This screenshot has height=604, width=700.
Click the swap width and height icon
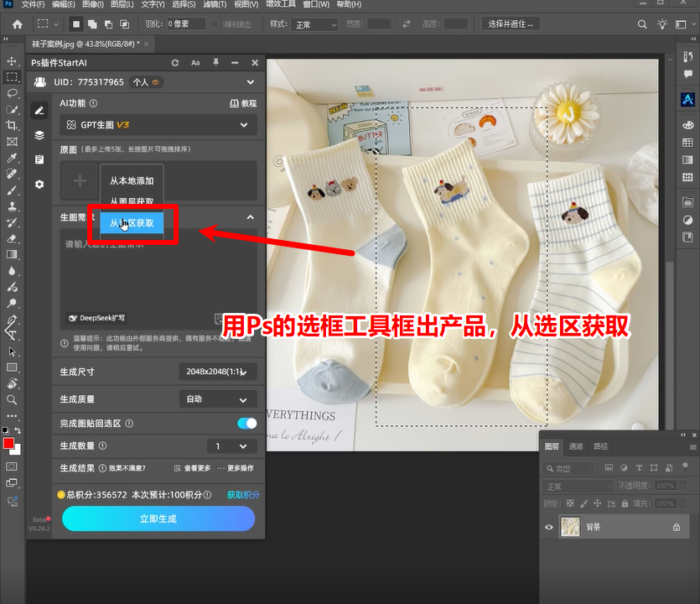[406, 24]
